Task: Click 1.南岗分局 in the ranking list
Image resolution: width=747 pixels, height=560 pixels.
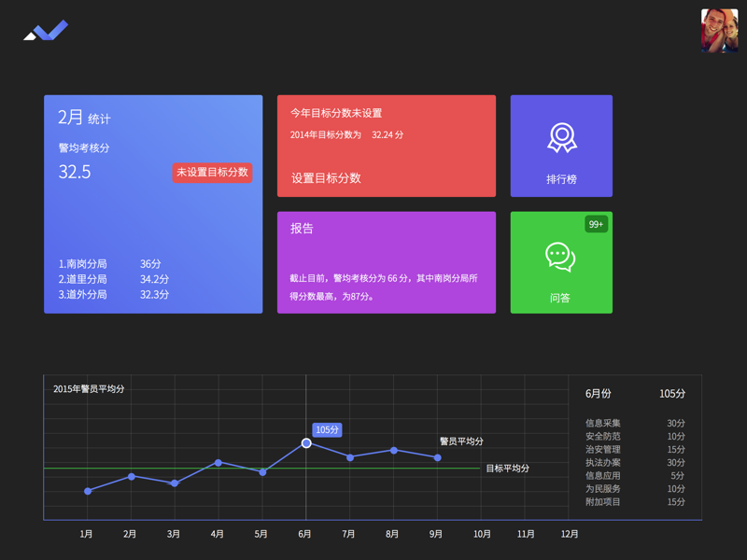Action: [x=83, y=264]
